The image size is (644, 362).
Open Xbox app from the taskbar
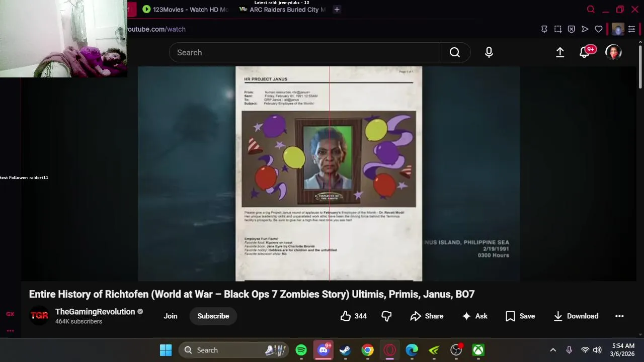click(x=478, y=350)
